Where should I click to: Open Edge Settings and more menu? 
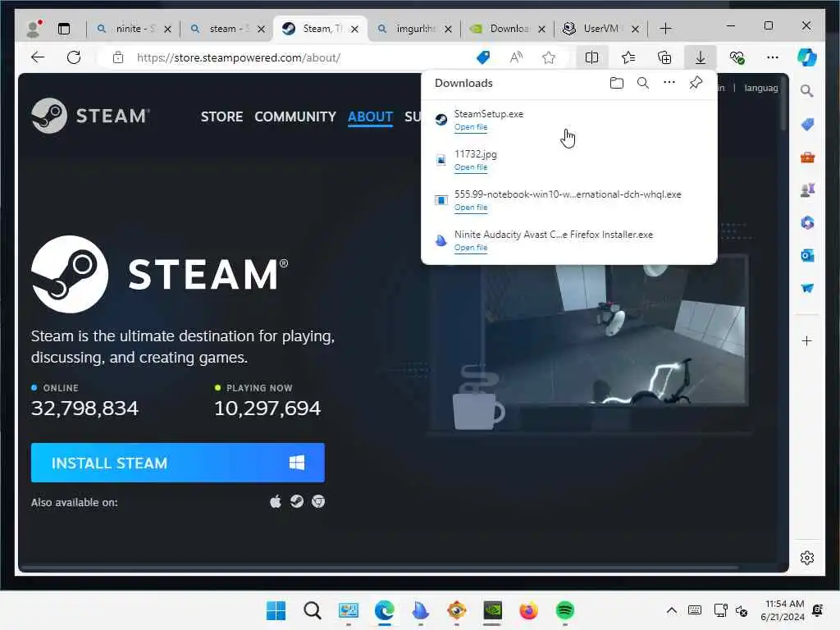coord(773,57)
